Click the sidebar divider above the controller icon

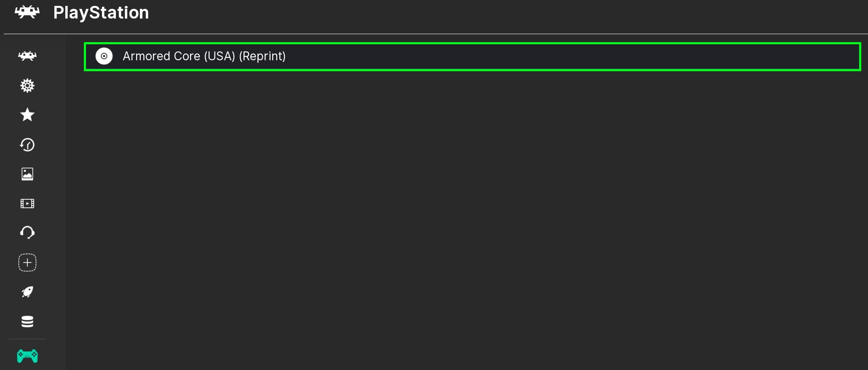(27, 339)
